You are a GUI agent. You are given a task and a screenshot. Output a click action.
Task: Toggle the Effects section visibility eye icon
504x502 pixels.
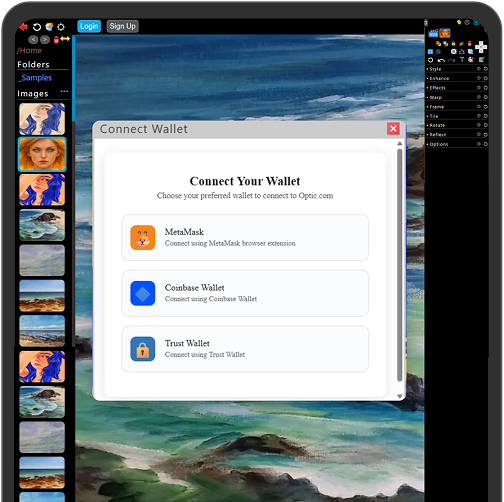click(479, 88)
